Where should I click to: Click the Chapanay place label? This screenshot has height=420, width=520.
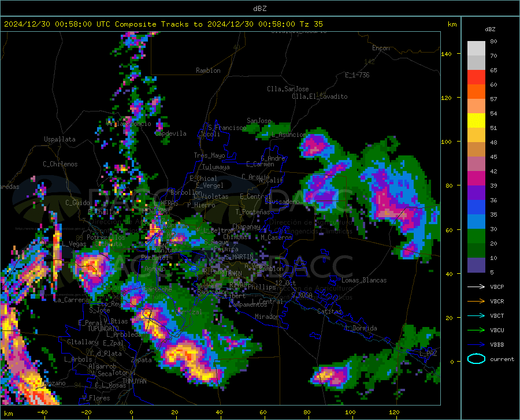246,226
